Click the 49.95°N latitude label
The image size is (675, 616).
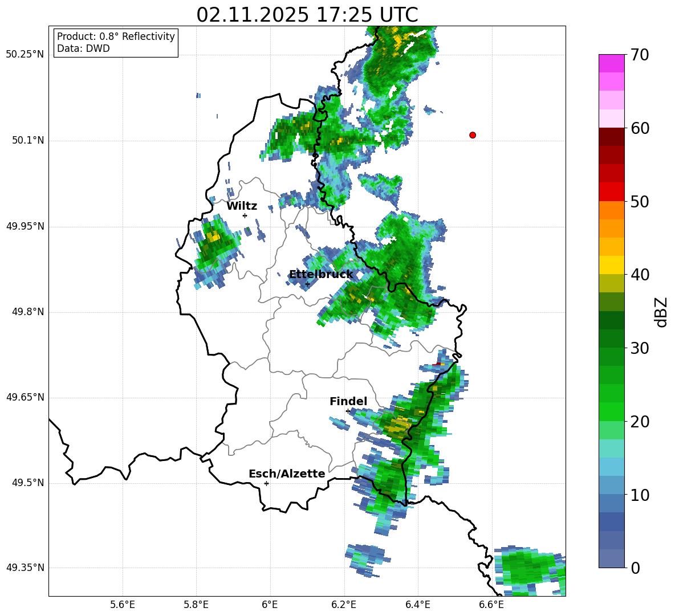pos(25,226)
